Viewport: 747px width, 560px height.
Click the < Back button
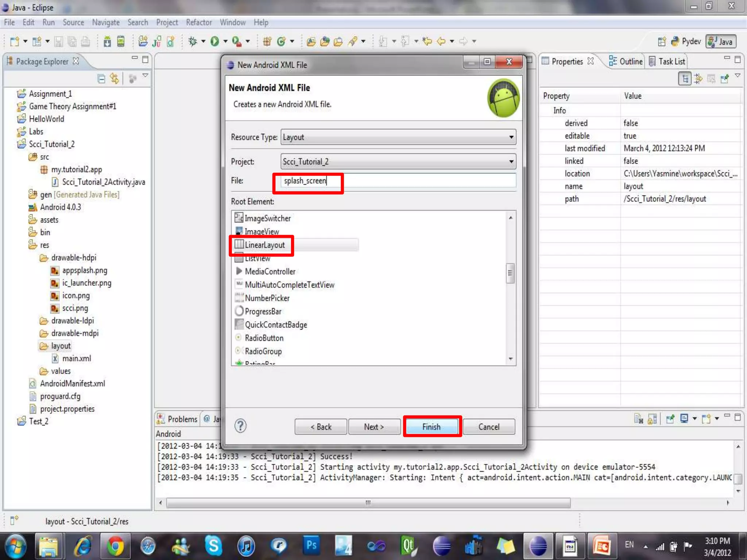[x=321, y=427]
